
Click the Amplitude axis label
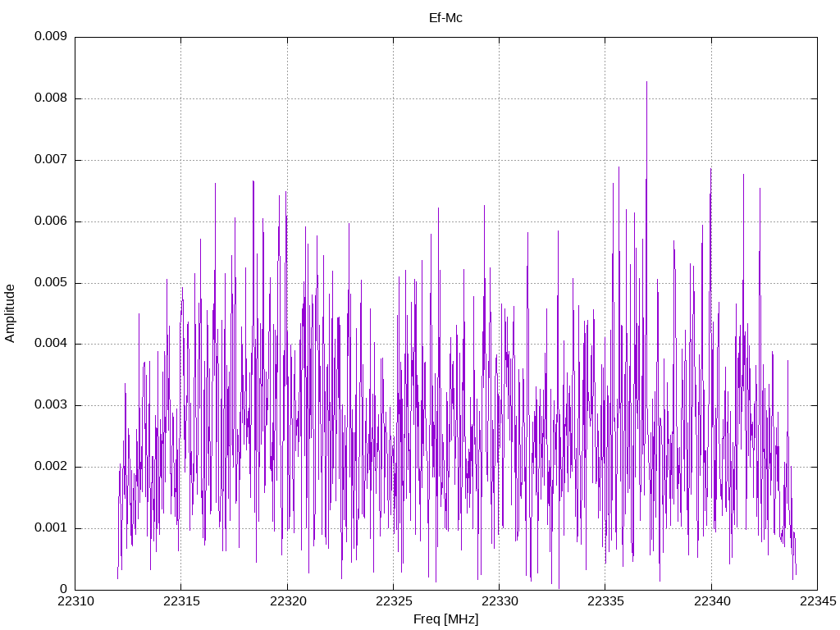(10, 313)
